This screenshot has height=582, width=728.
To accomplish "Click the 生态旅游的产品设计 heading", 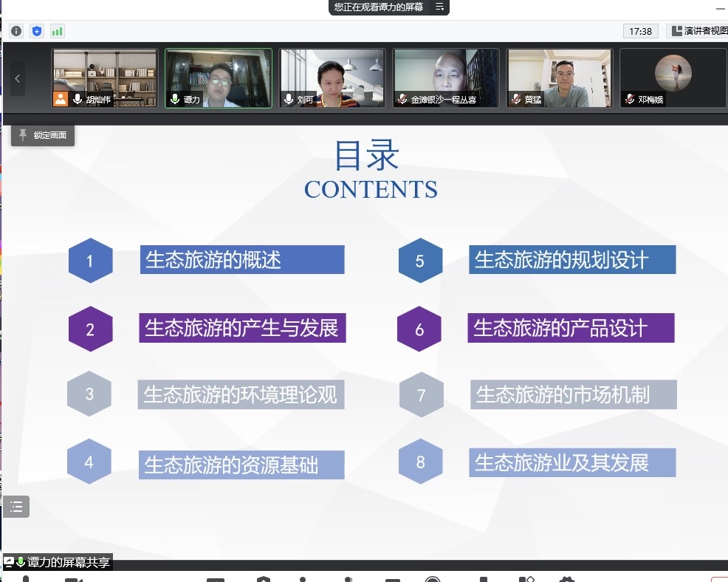I will [570, 328].
